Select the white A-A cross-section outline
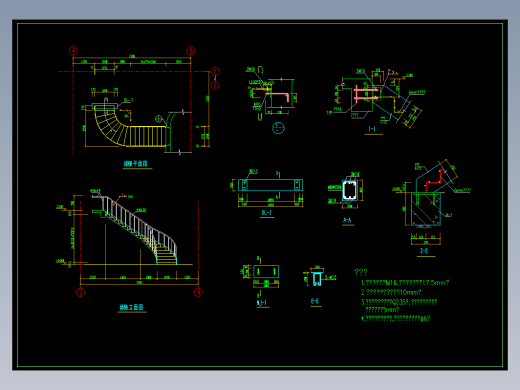This screenshot has width=520, height=390. (x=350, y=191)
